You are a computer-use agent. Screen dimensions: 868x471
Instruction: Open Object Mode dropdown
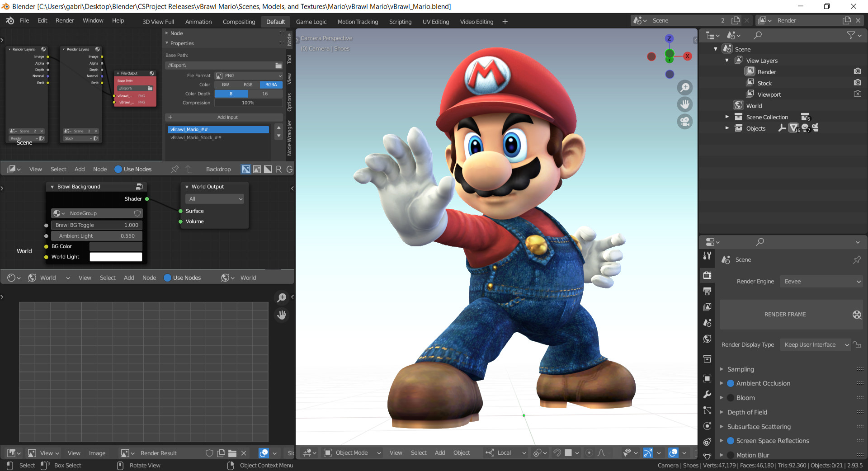pyautogui.click(x=353, y=452)
